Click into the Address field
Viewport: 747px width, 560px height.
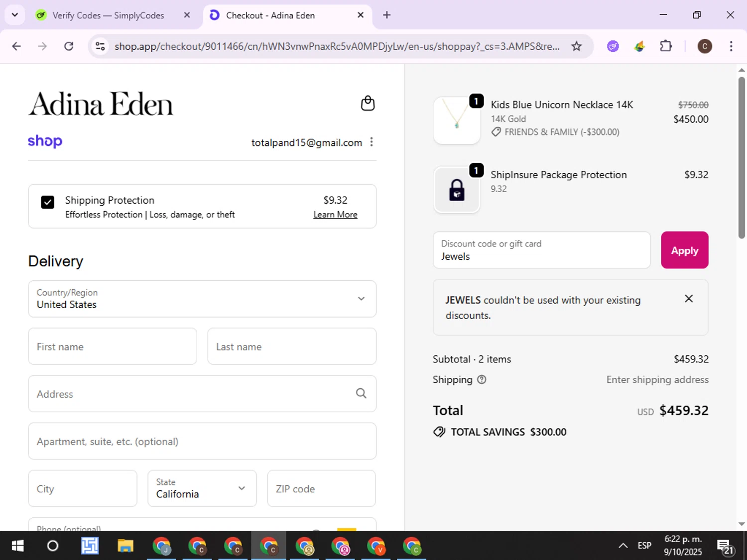pos(202,394)
